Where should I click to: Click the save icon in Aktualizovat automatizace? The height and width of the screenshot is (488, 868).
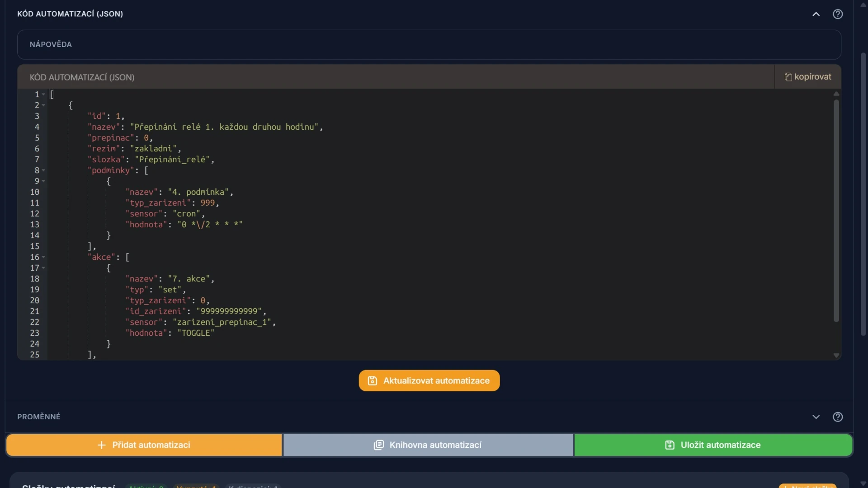point(373,381)
